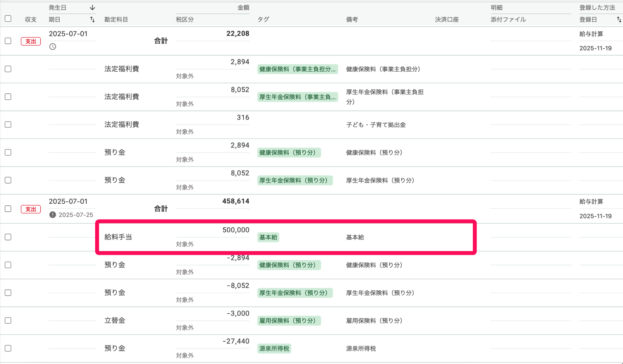Viewport: 623px width, 364px height.
Task: Check the 源泉所得税 row checkbox
Action: click(8, 349)
